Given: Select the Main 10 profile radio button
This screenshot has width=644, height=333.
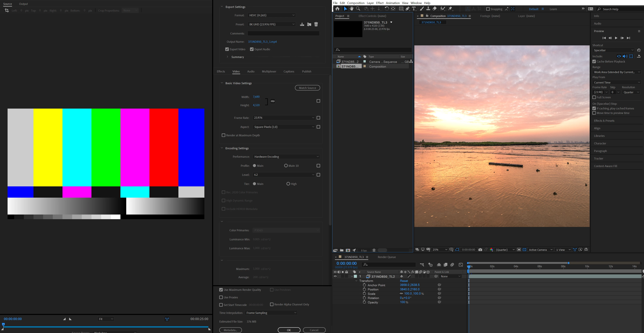Looking at the screenshot, I should tap(286, 166).
